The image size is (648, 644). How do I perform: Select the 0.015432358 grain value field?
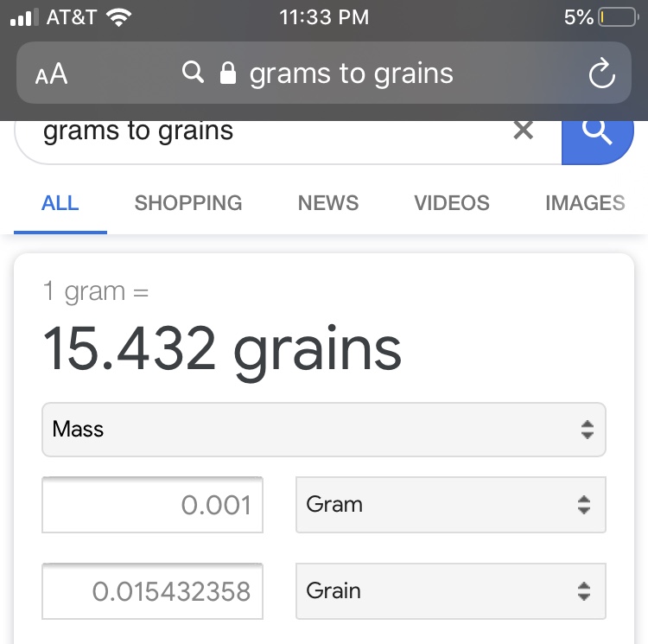click(152, 591)
